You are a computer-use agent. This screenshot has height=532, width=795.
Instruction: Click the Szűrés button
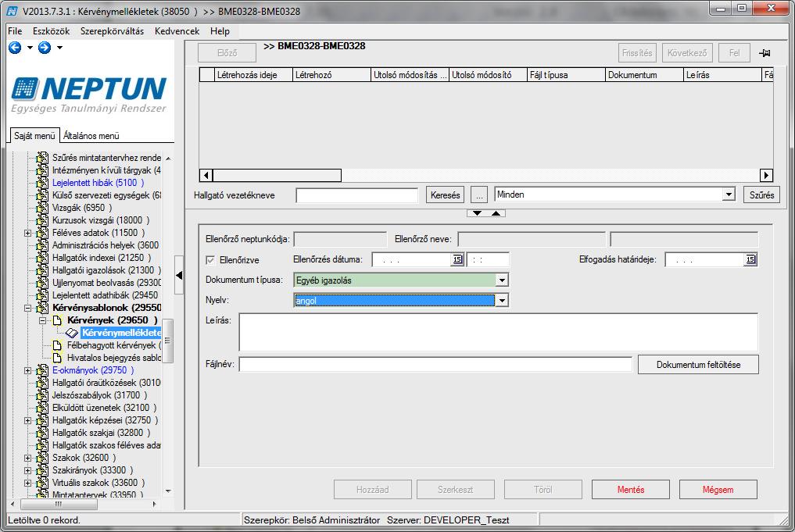point(761,195)
